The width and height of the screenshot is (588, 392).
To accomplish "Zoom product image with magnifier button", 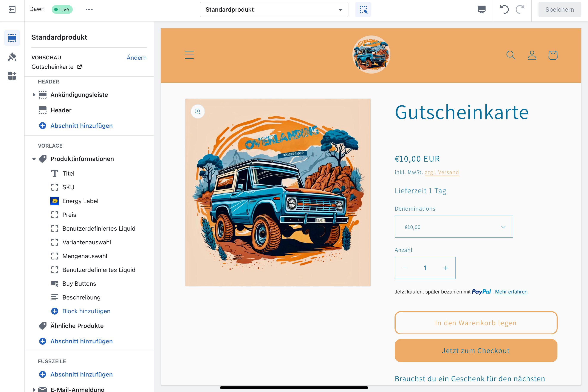I will coord(198,111).
